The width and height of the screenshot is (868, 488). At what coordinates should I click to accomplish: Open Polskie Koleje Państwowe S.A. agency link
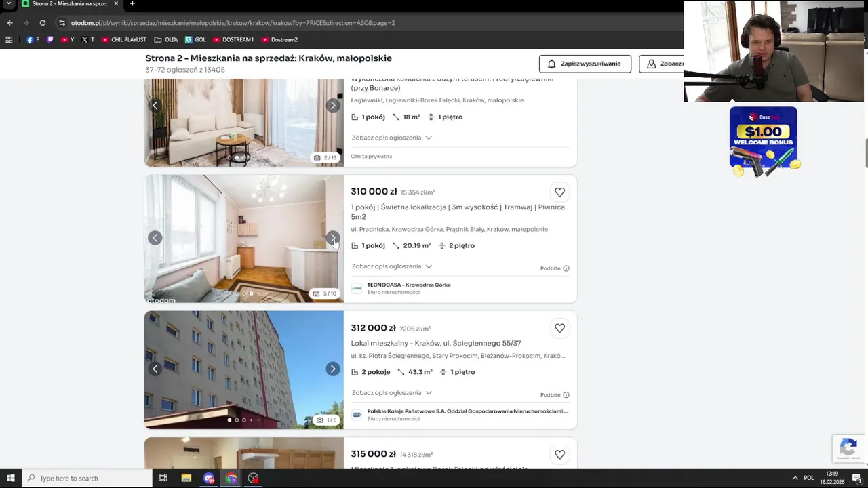coord(468,411)
